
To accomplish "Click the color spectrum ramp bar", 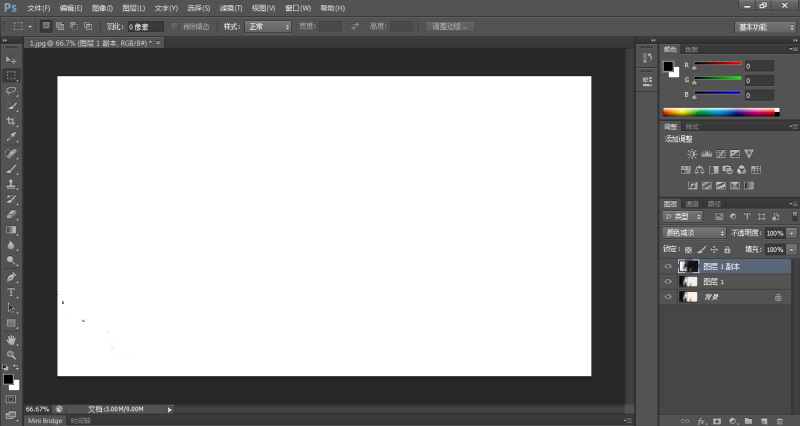I will click(720, 111).
